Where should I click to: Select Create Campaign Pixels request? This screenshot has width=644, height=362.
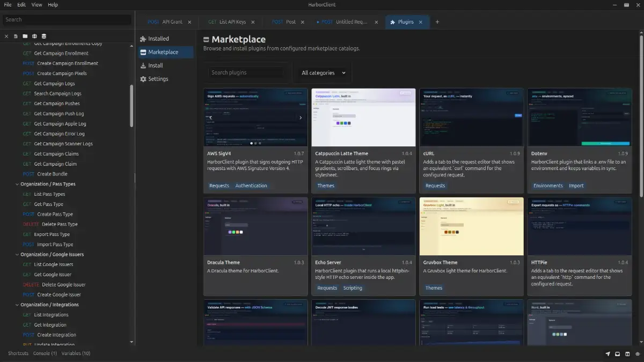[62, 73]
